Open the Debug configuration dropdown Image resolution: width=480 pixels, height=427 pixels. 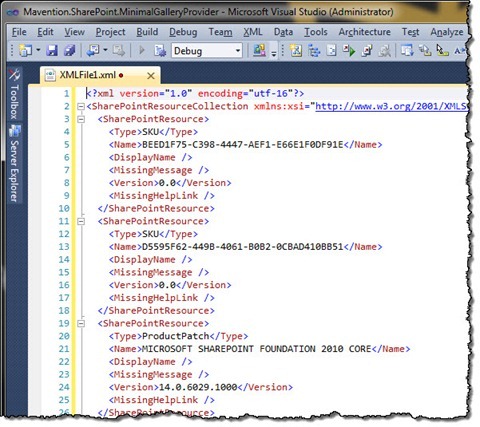click(207, 51)
